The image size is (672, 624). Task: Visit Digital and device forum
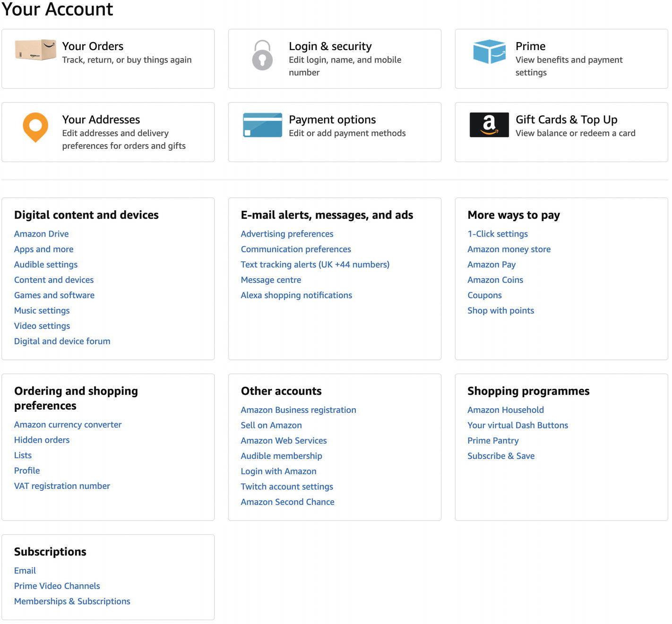tap(62, 342)
